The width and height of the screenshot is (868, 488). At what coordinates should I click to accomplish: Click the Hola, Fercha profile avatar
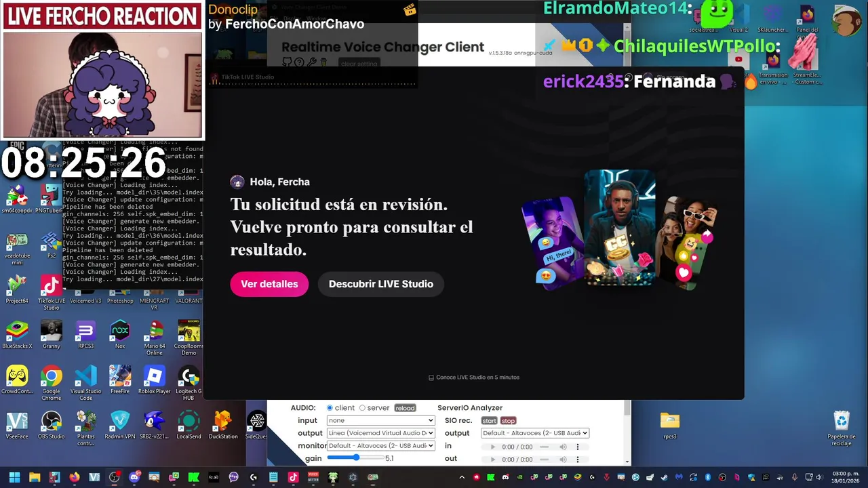[237, 182]
